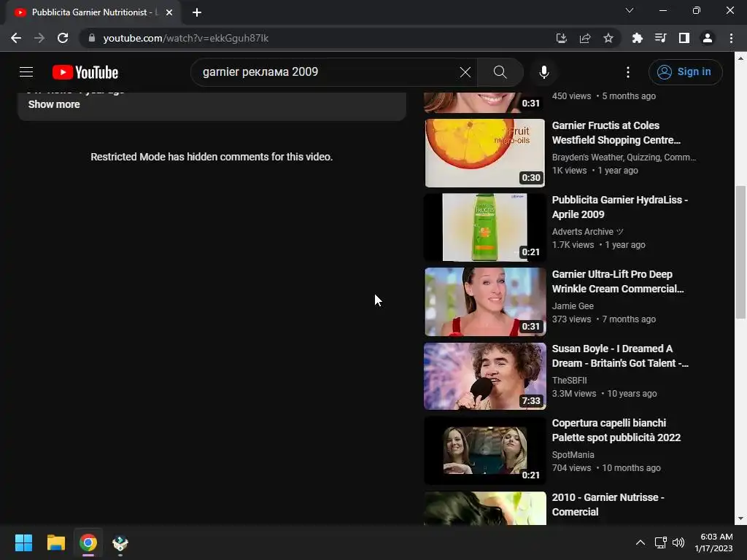Close the Pubblicita Garnier Nutritionist tab
The height and width of the screenshot is (560, 747).
click(x=169, y=12)
